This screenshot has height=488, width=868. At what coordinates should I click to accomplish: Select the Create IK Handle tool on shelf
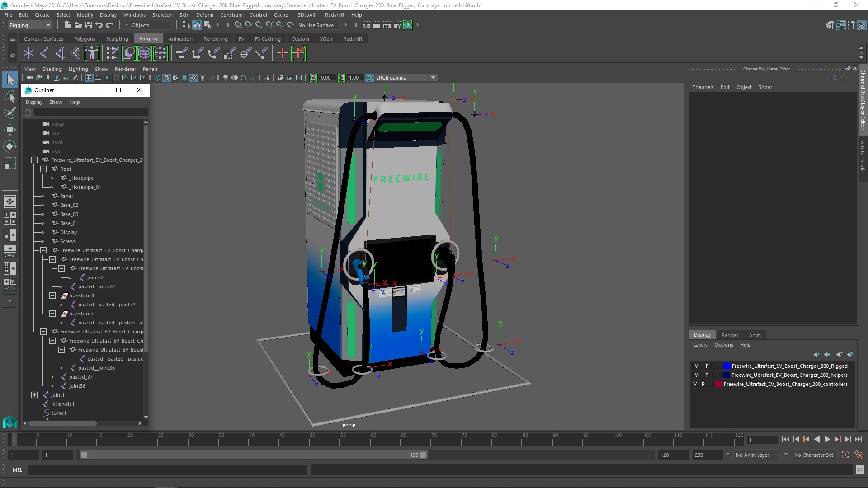[60, 53]
